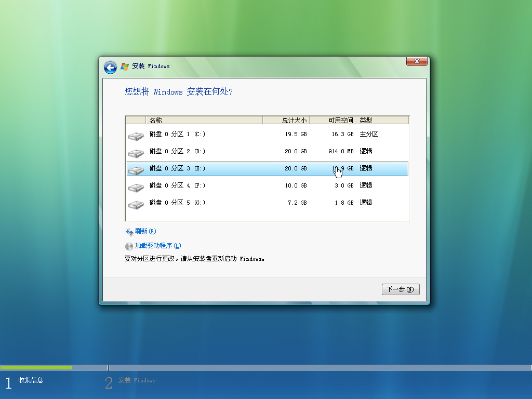Click the refresh arrows icon
532x399 pixels.
tap(129, 232)
